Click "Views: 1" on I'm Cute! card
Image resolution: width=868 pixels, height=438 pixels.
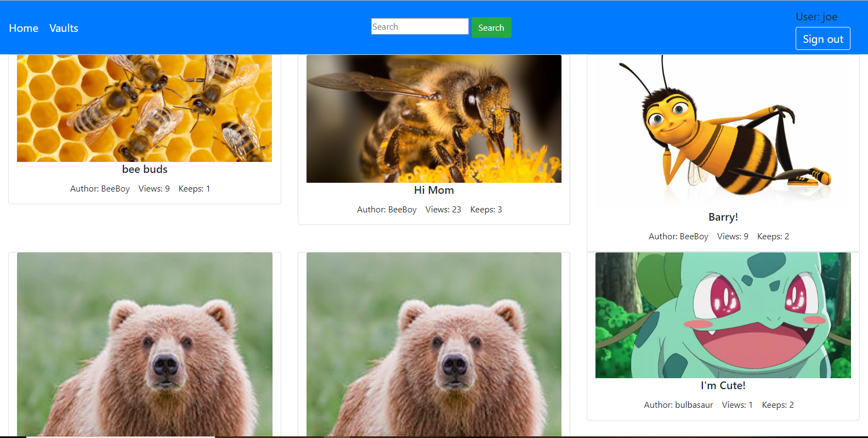[737, 405]
